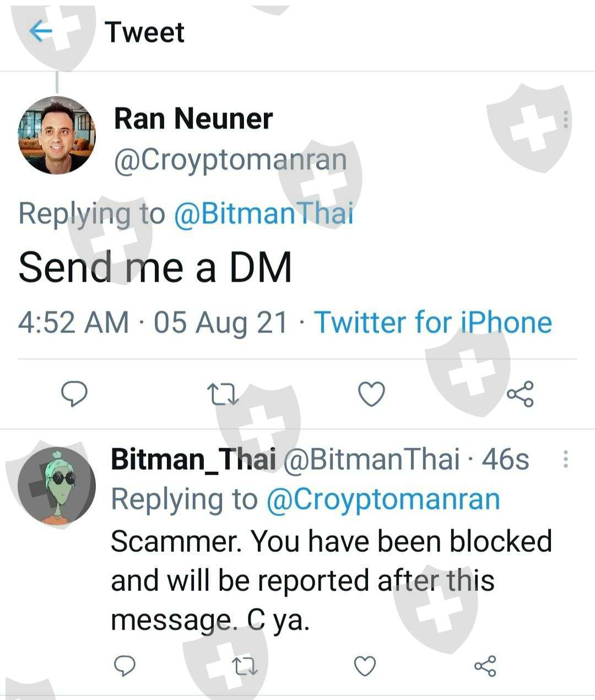Open the "Scammer. You have been blocked" reply
Screen dimensions: 595x700
331,580
